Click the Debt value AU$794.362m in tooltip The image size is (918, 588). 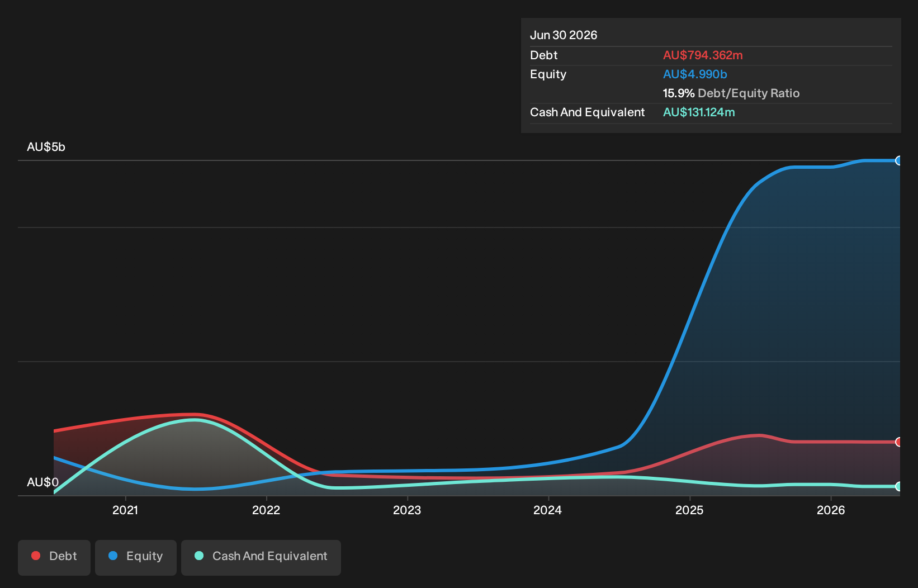[703, 55]
